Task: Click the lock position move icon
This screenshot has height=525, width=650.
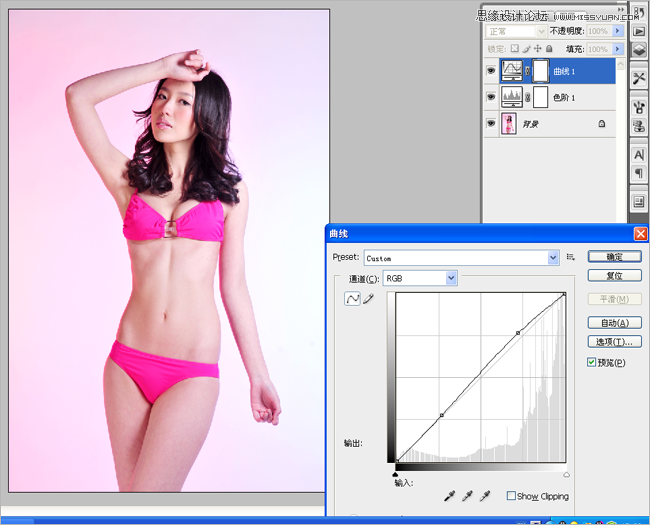Action: (x=538, y=49)
